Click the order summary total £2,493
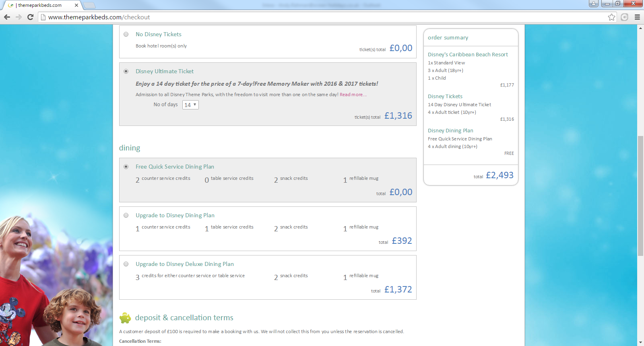 click(500, 175)
